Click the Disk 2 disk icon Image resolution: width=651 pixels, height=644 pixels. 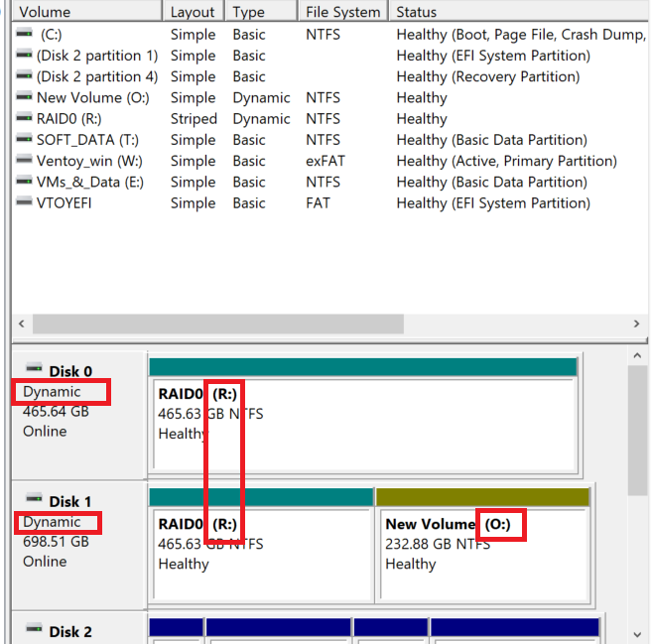pos(34,629)
